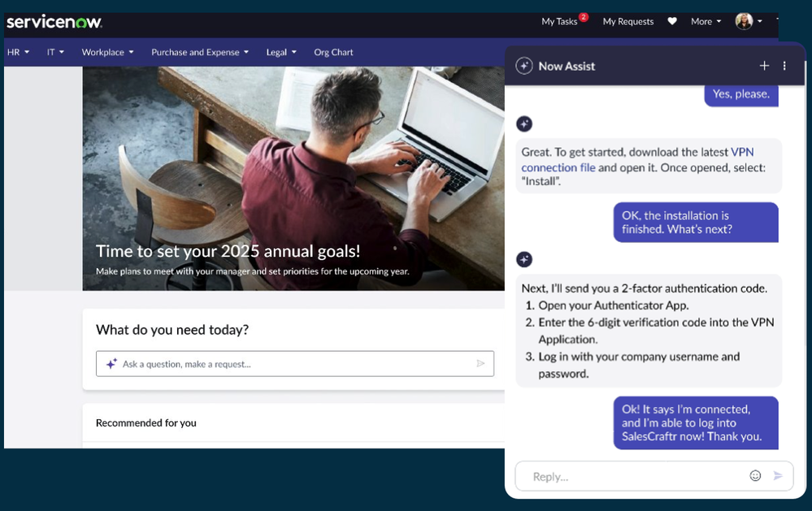Go to My Requests
This screenshot has height=511, width=812.
pyautogui.click(x=627, y=21)
